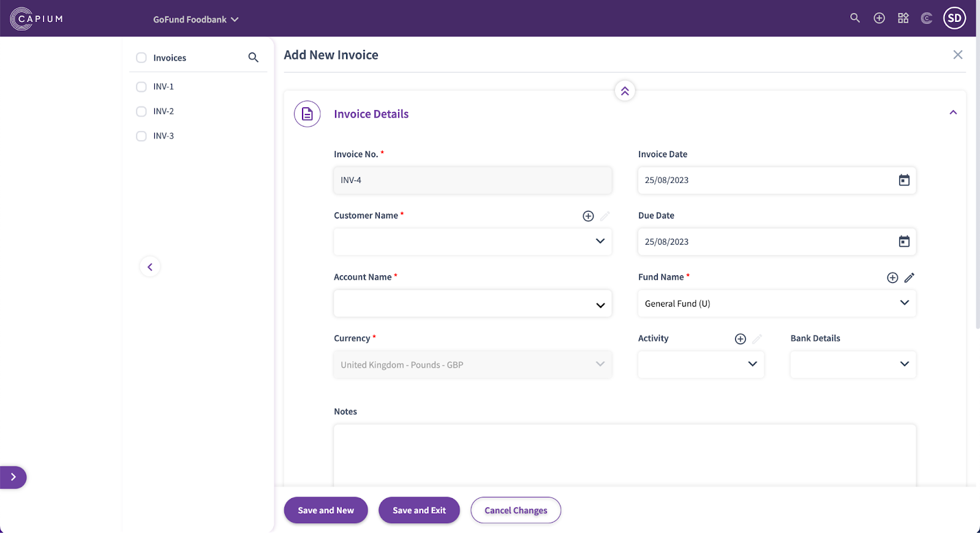Tick the INV-1 checkbox
The height and width of the screenshot is (533, 980).
(141, 87)
